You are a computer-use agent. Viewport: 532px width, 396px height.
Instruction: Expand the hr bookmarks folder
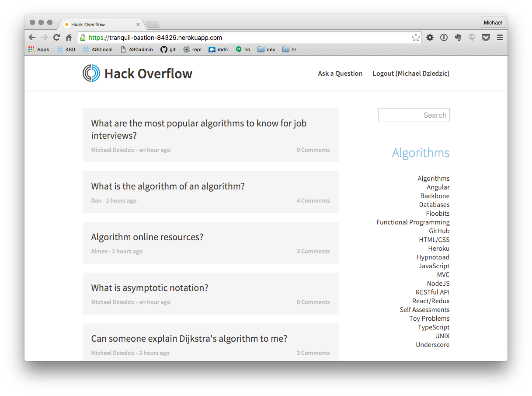coord(289,49)
